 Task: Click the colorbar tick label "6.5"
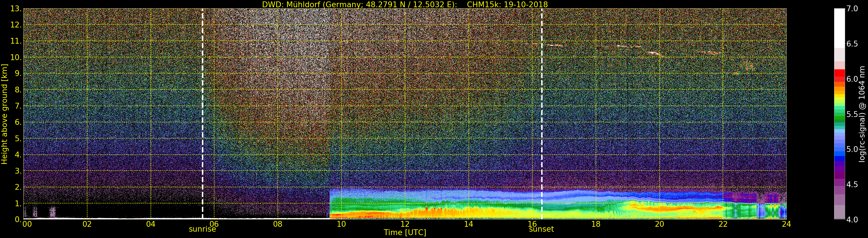click(x=852, y=44)
